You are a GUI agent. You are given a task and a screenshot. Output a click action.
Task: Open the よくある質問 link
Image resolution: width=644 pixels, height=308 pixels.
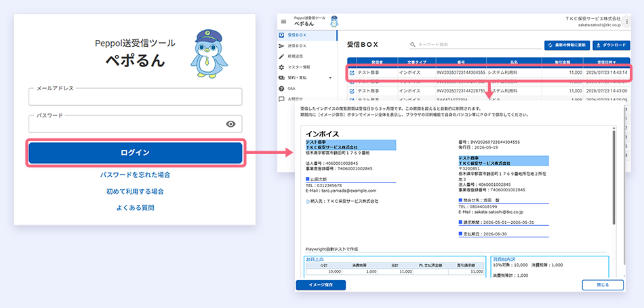136,208
